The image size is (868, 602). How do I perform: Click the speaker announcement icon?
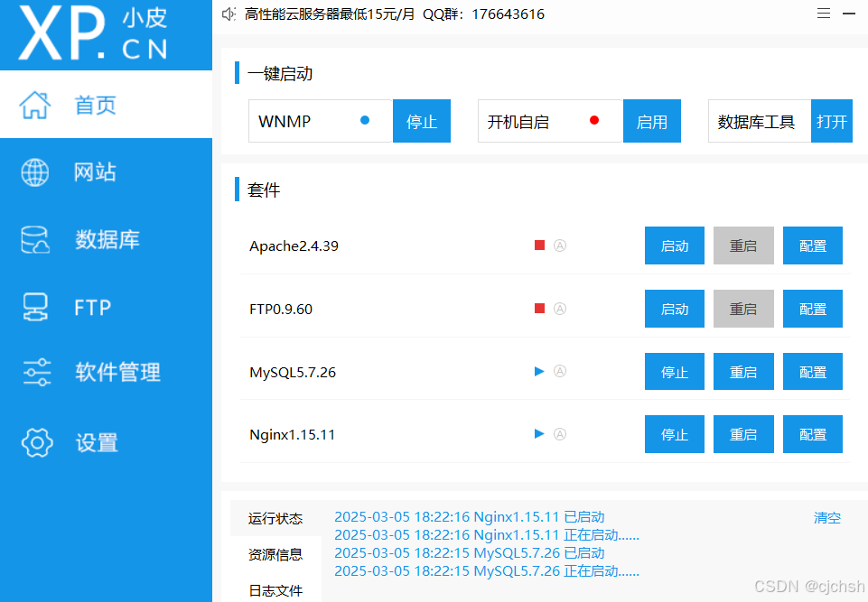[229, 14]
